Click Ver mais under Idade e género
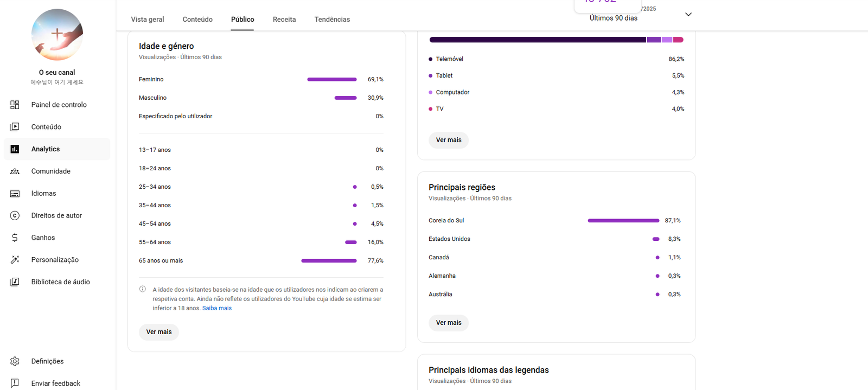 [x=159, y=332]
